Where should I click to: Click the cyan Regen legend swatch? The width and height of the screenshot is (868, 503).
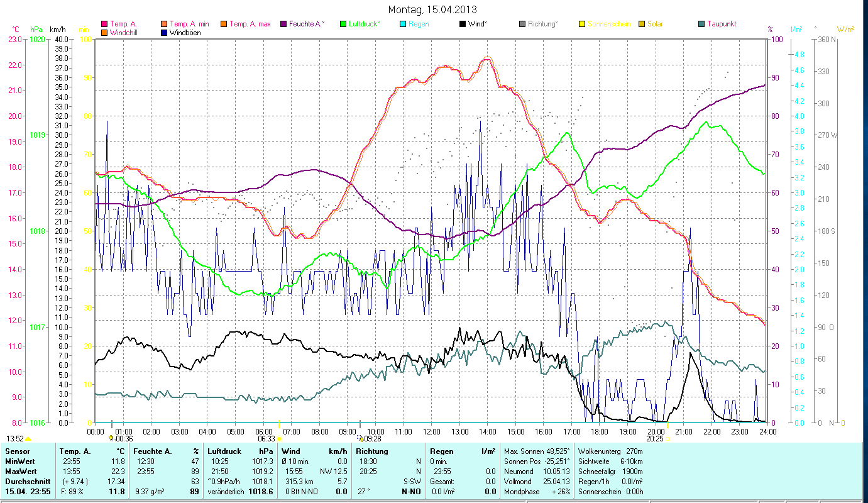point(402,24)
